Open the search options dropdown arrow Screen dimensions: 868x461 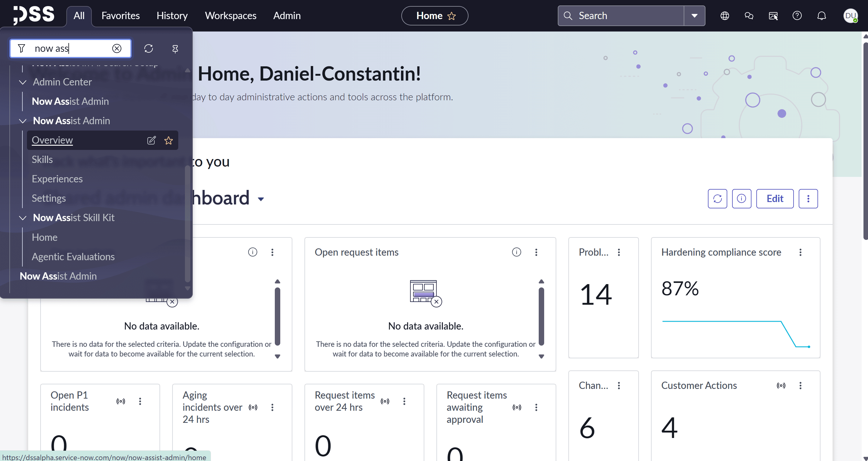pos(695,16)
